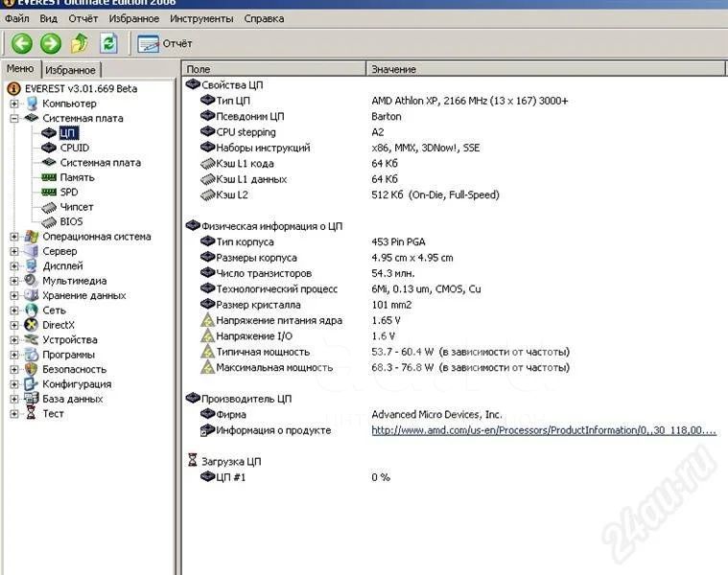This screenshot has width=728, height=575.
Task: Open the Избранное menu in menu bar
Action: 133,18
